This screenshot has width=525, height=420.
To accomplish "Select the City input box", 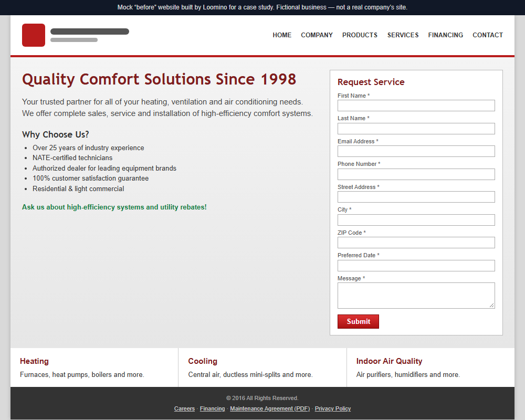I will pyautogui.click(x=416, y=220).
